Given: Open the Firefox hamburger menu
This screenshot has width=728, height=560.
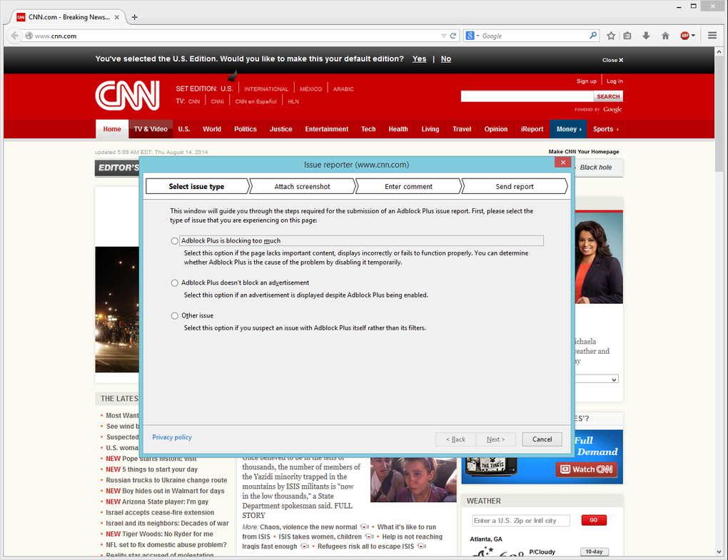Looking at the screenshot, I should [x=712, y=35].
